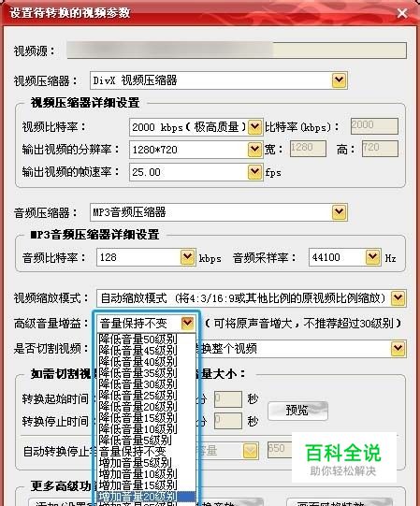
Task: Click the 比特率(kbps) 2000 field
Action: pos(374,126)
